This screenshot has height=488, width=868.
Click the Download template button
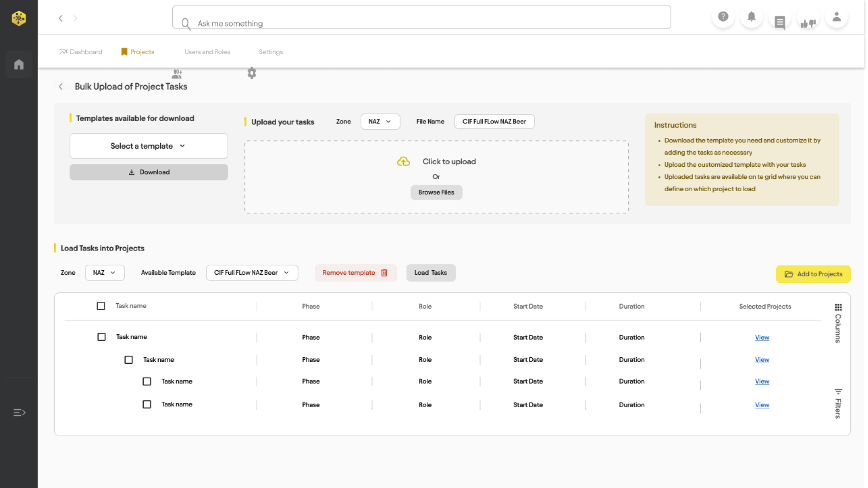coord(149,172)
